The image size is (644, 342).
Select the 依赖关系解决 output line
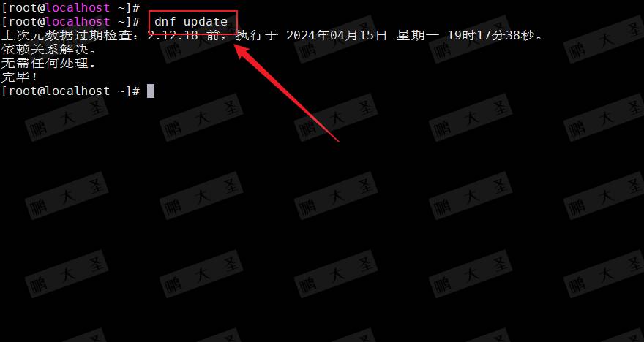coord(45,49)
